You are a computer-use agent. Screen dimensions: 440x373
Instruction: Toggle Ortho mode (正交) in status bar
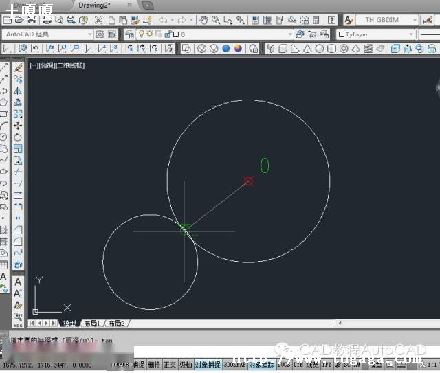169,364
